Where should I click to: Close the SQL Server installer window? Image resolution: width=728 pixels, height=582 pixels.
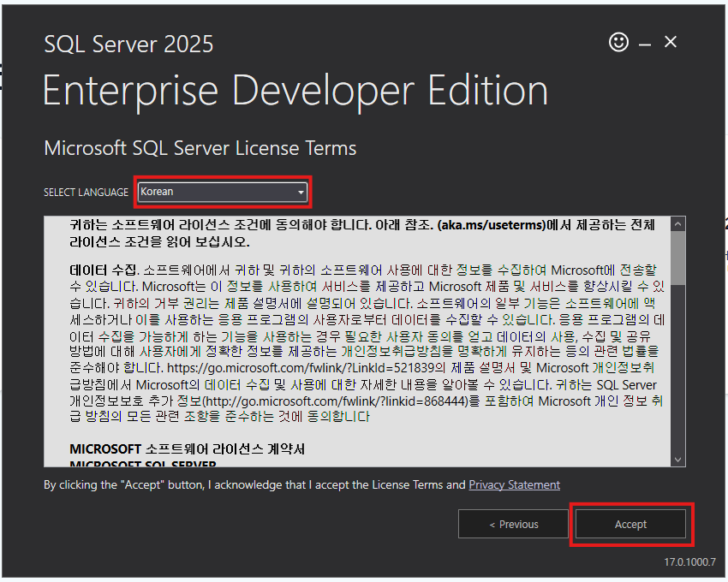coord(671,42)
